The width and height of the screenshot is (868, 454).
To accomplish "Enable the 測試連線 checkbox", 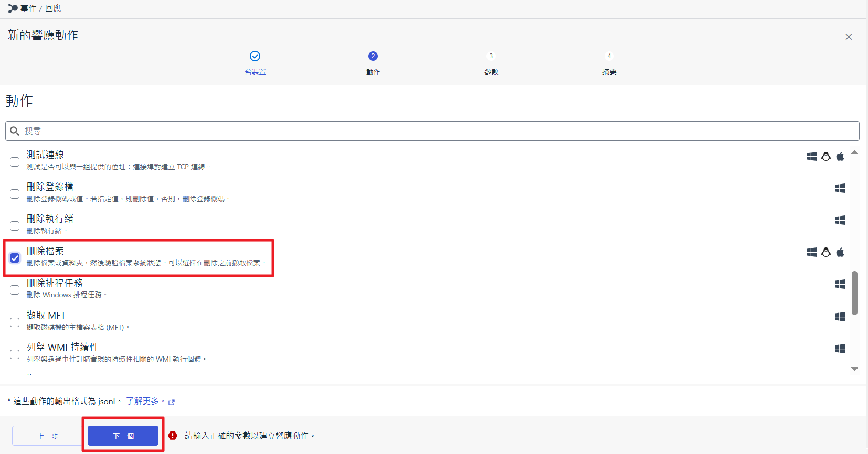I will coord(15,162).
